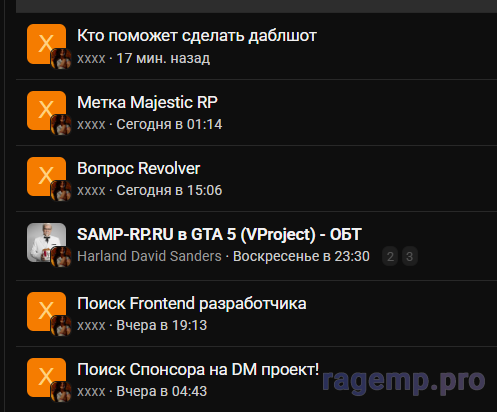The image size is (497, 412).
Task: Open author name 'Harland David Sanders'
Action: coord(149,256)
